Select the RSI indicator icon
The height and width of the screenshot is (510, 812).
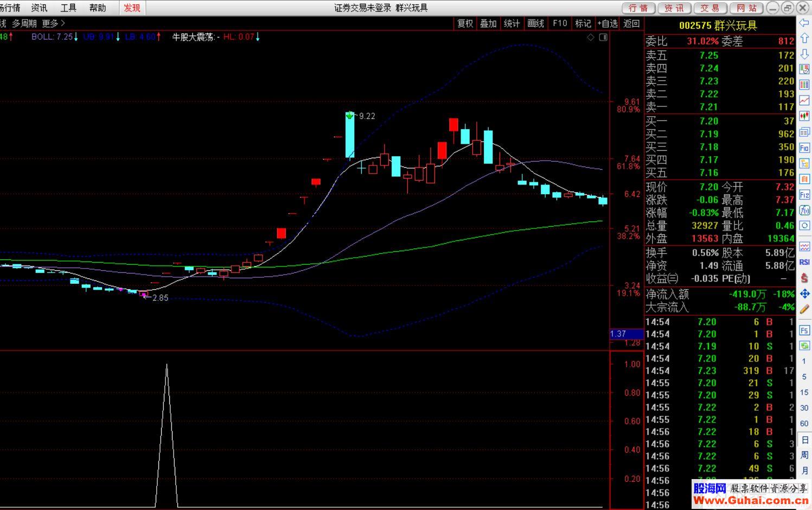point(804,263)
